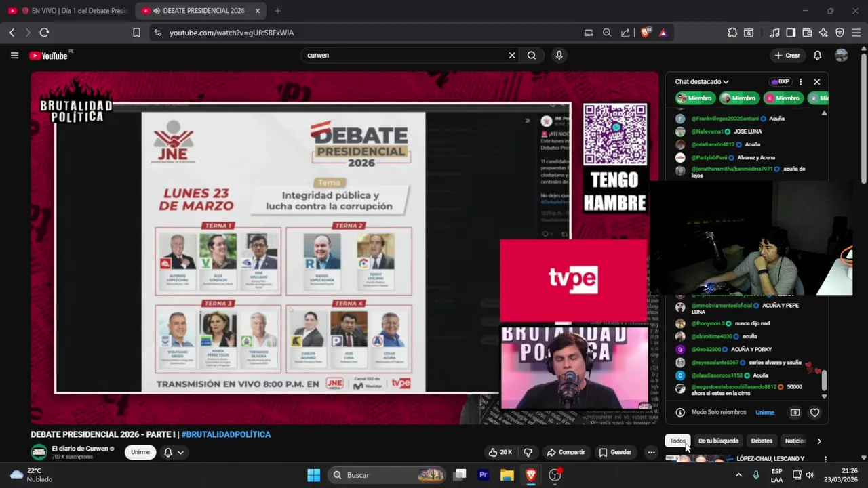
Task: Share this page from the address bar
Action: pyautogui.click(x=625, y=33)
